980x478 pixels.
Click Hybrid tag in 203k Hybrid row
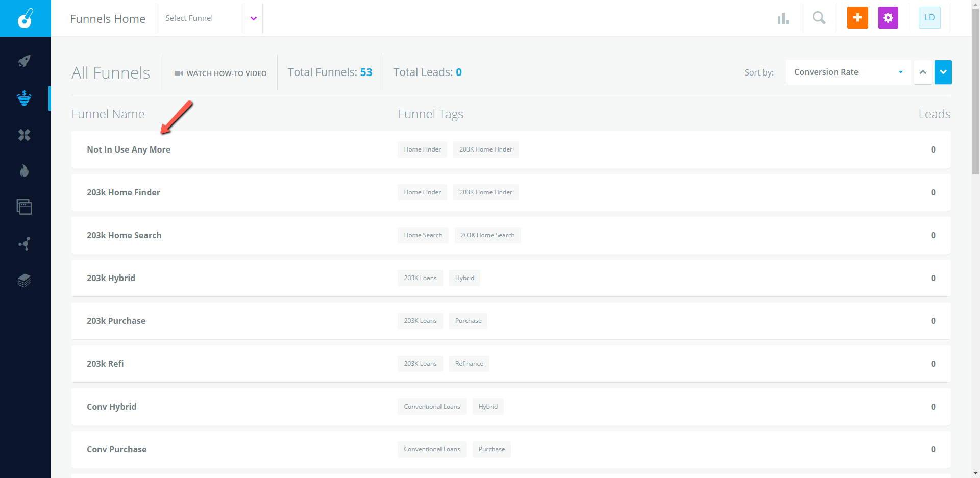(464, 278)
